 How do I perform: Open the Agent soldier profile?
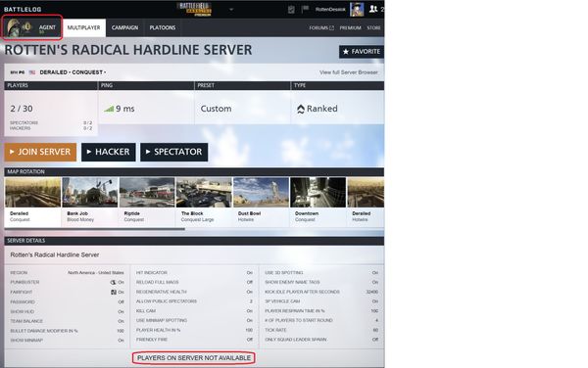pos(32,27)
